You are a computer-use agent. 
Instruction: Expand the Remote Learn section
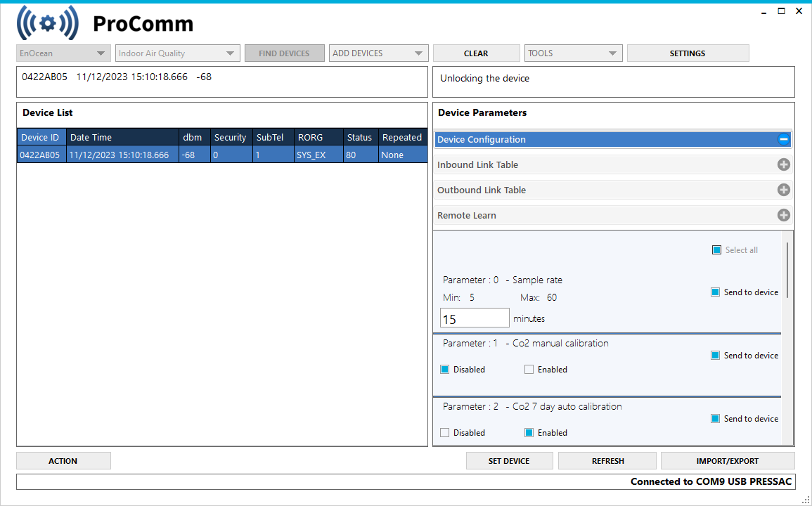coord(783,215)
